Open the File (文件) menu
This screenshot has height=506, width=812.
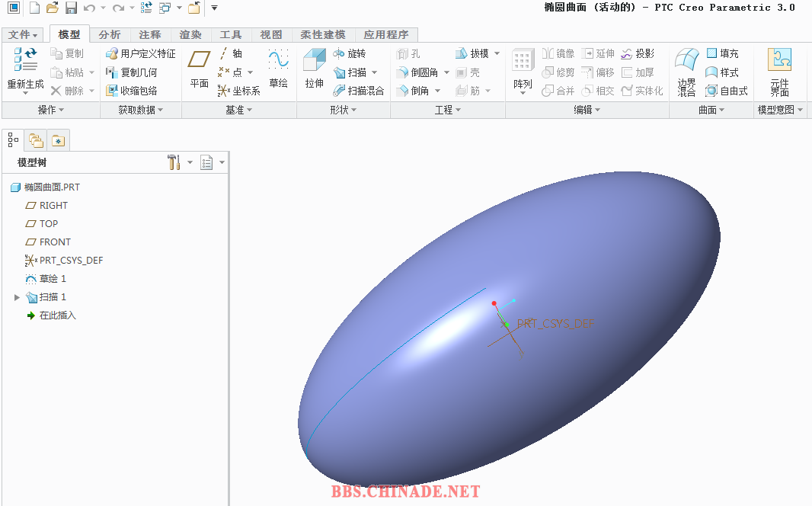point(23,35)
